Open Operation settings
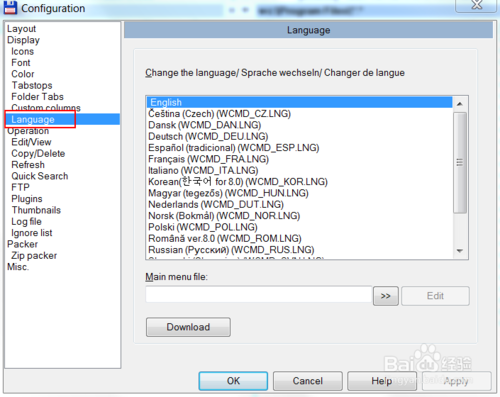The height and width of the screenshot is (397, 500). (28, 131)
